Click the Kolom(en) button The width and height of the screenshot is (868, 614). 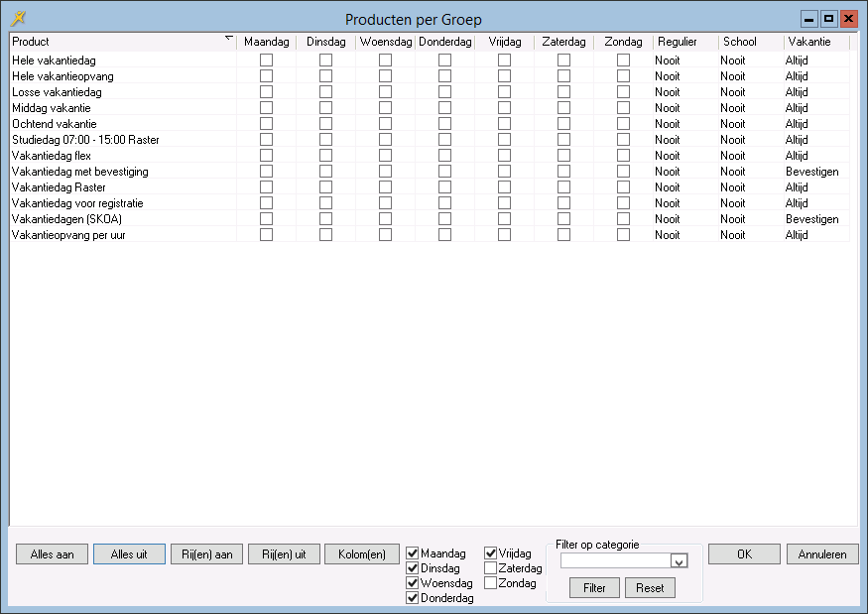(x=361, y=554)
